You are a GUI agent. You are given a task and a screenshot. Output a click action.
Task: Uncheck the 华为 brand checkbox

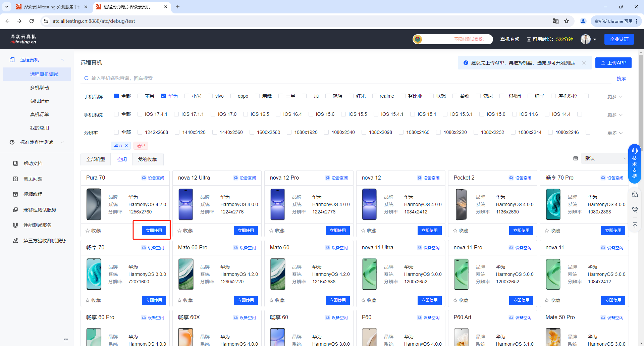(x=163, y=96)
